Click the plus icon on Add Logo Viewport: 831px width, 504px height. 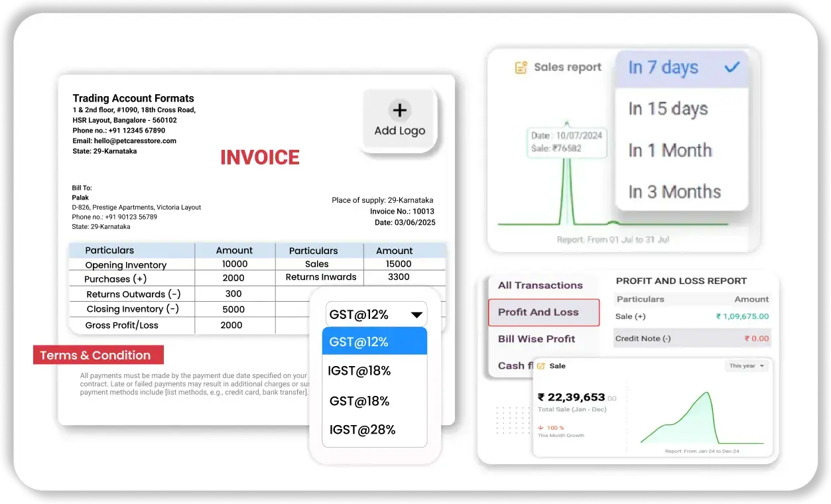(399, 110)
